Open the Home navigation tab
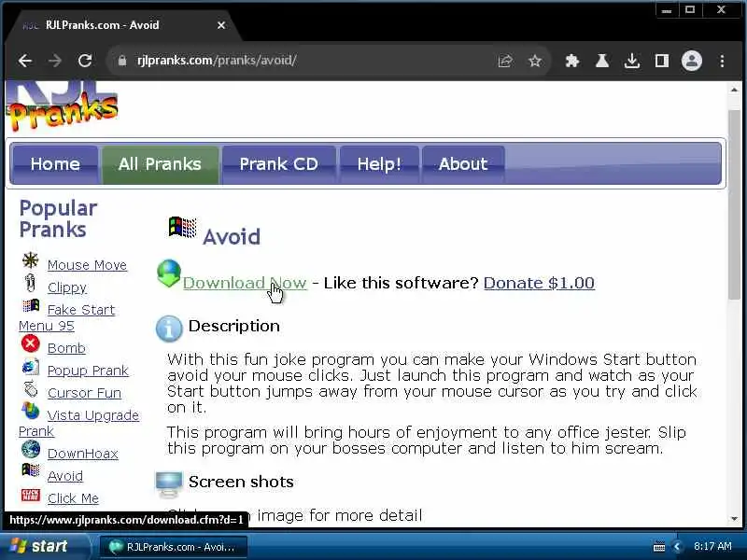747x560 pixels. pyautogui.click(x=55, y=164)
